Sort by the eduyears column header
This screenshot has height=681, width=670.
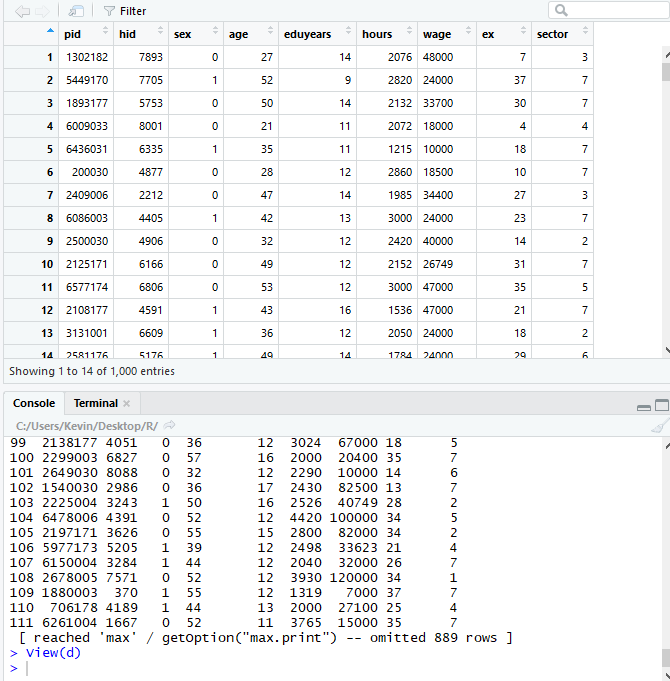pyautogui.click(x=307, y=34)
